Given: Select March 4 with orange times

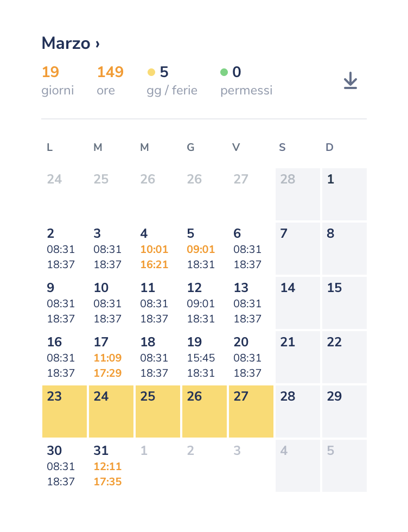Looking at the screenshot, I should pos(157,249).
